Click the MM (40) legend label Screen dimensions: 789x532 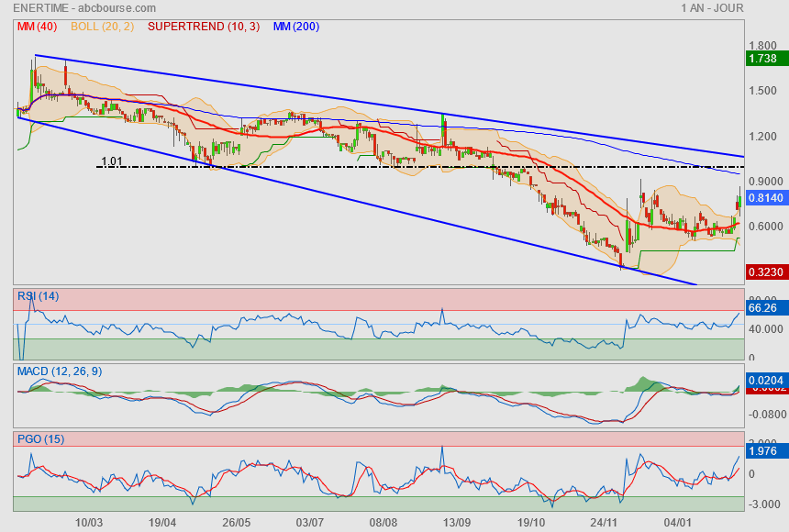[38, 27]
